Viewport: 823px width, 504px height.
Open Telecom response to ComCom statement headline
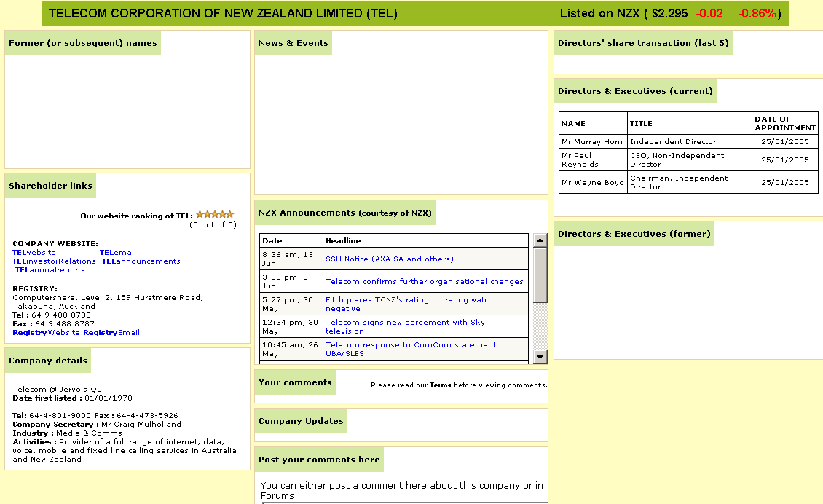coord(417,349)
